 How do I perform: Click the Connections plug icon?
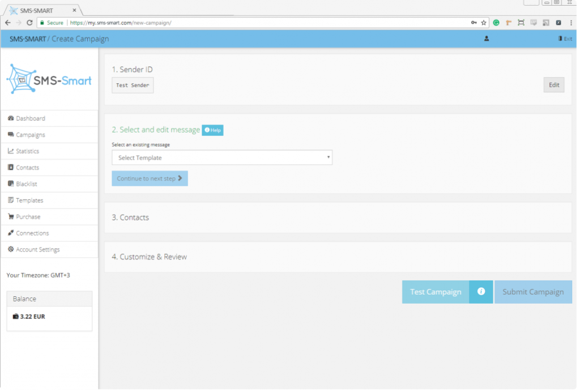pyautogui.click(x=11, y=233)
